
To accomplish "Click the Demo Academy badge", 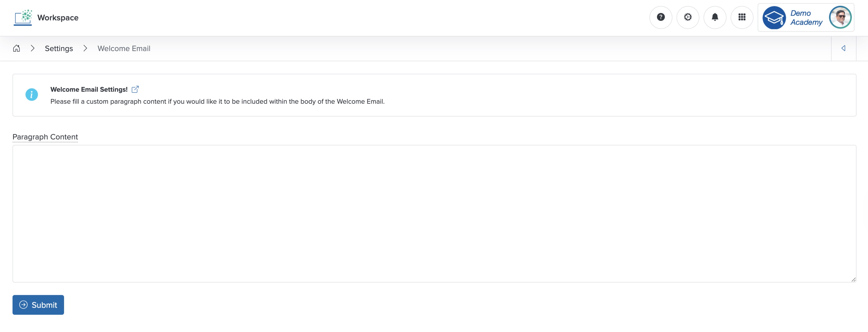I will click(x=806, y=17).
